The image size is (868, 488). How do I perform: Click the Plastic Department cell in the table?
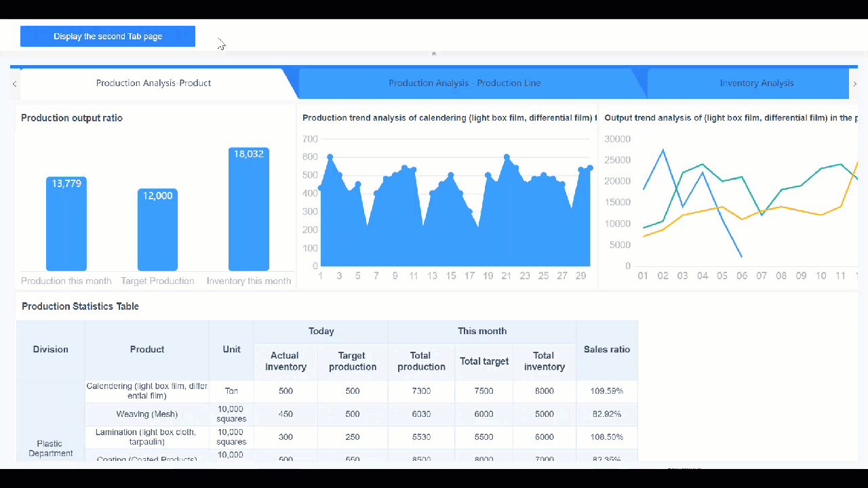tap(50, 448)
